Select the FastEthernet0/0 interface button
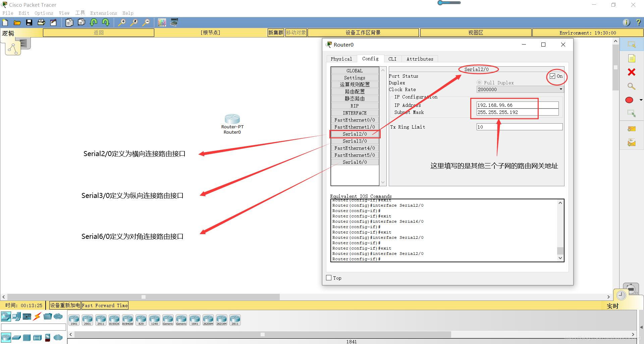 (x=355, y=120)
